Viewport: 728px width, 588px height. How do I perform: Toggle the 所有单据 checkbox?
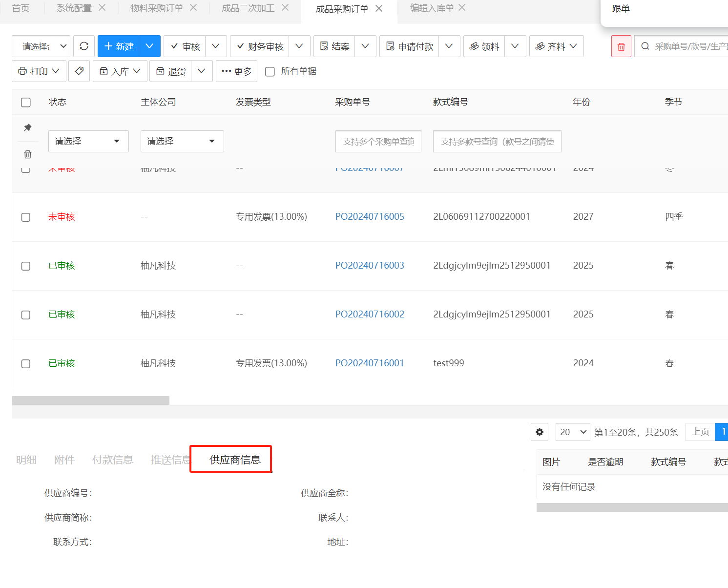pos(270,72)
